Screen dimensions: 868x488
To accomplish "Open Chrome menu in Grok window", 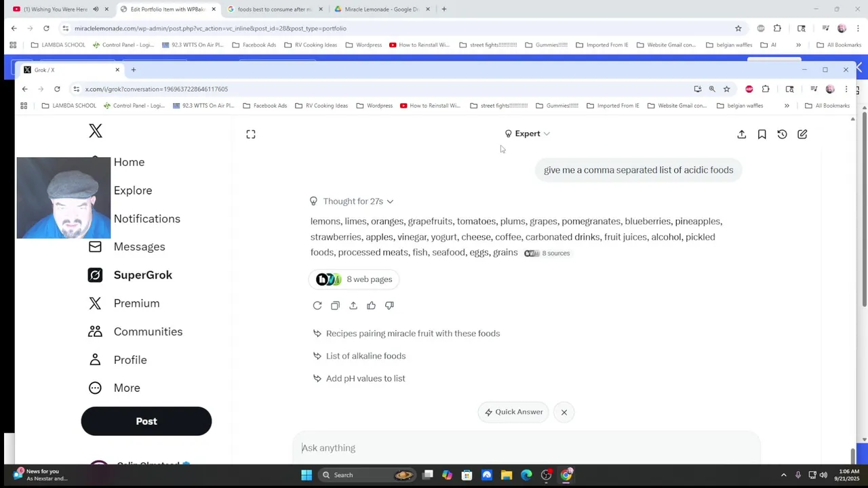I will (x=846, y=89).
